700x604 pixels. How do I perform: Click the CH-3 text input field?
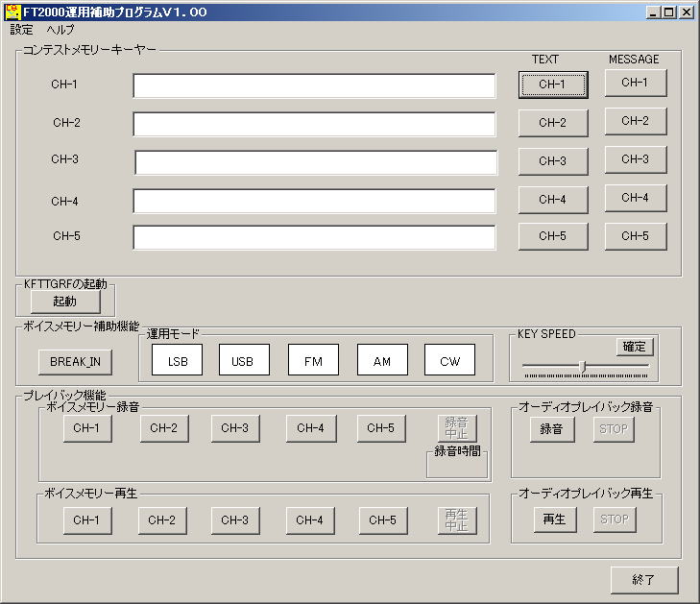pyautogui.click(x=316, y=162)
